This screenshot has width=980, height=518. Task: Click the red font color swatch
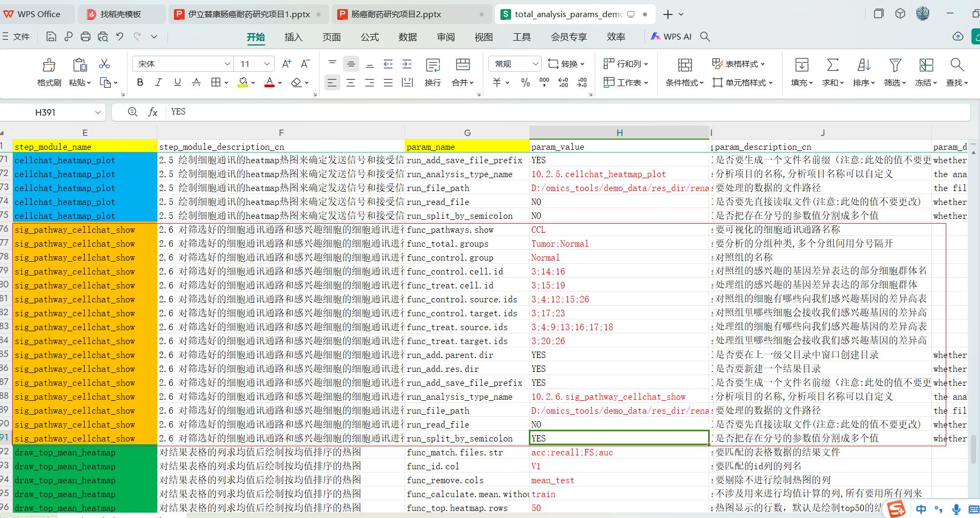click(x=270, y=82)
